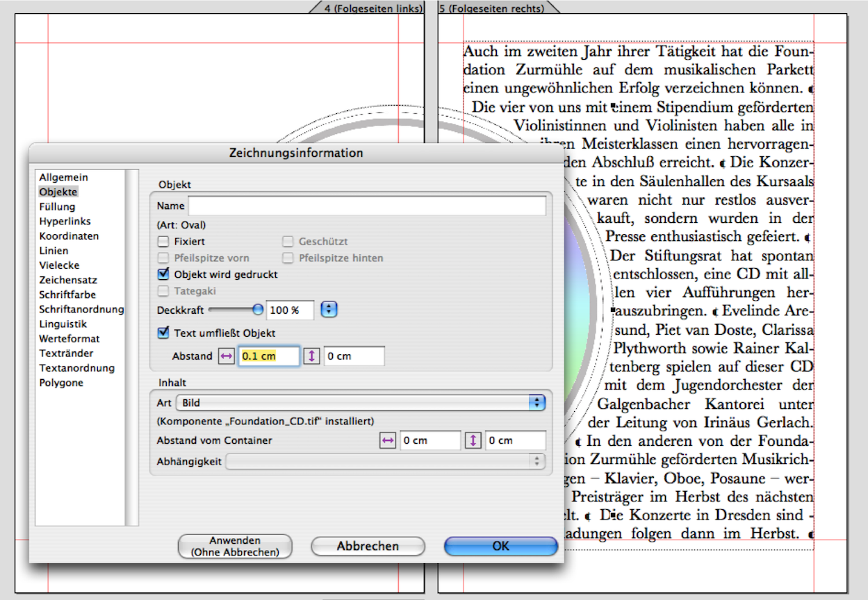Click vertical Abstand icon for text wrap

[x=312, y=356]
